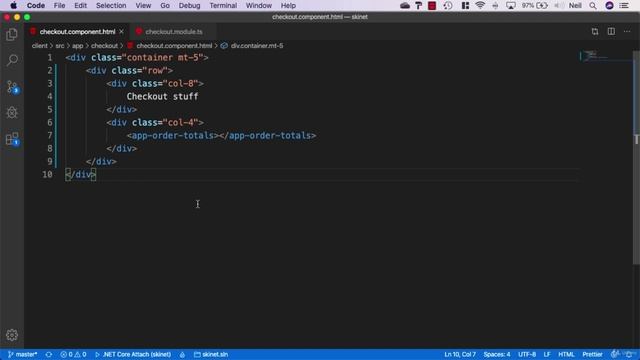Click the "col-8" class value
This screenshot has height=360, width=640.
(x=180, y=83)
